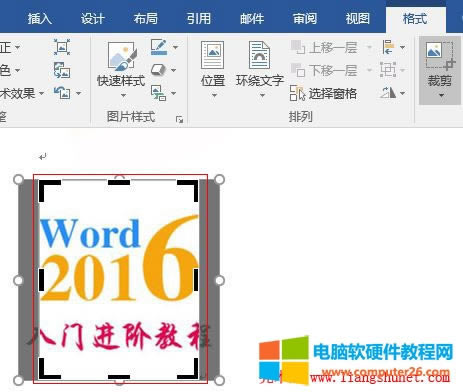Image resolution: width=463 pixels, height=392 pixels.
Task: Click the right-middle crop handle
Action: pyautogui.click(x=196, y=280)
